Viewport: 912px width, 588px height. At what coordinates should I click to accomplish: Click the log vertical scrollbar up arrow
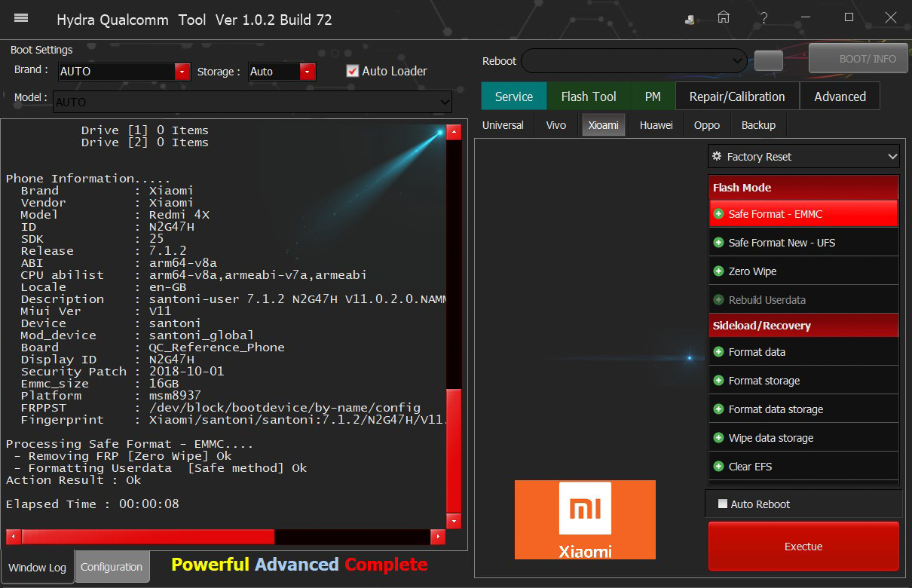pos(454,133)
